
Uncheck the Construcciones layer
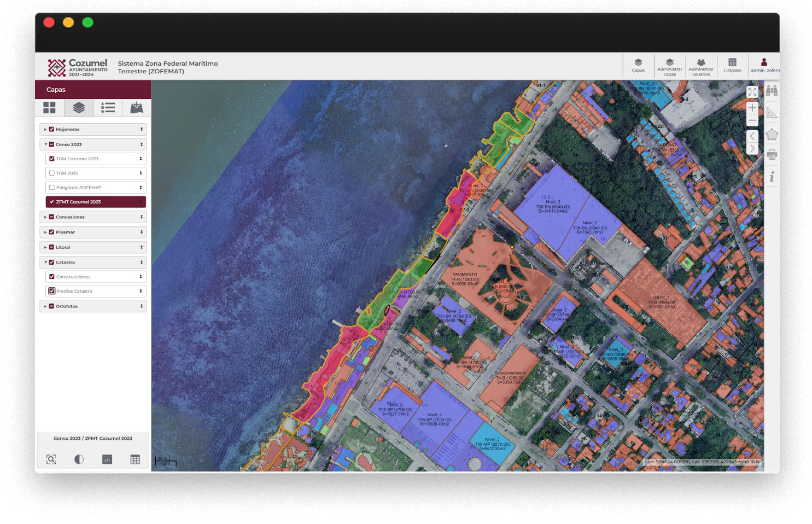click(52, 277)
